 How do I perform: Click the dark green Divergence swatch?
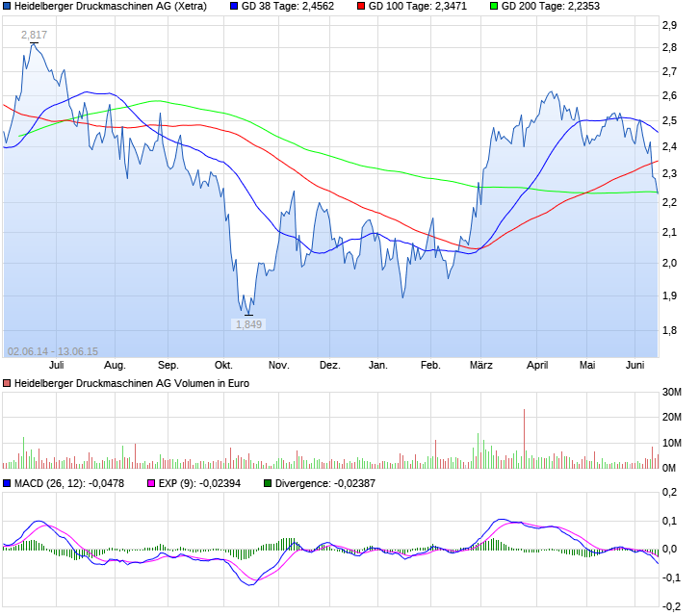pyautogui.click(x=268, y=483)
